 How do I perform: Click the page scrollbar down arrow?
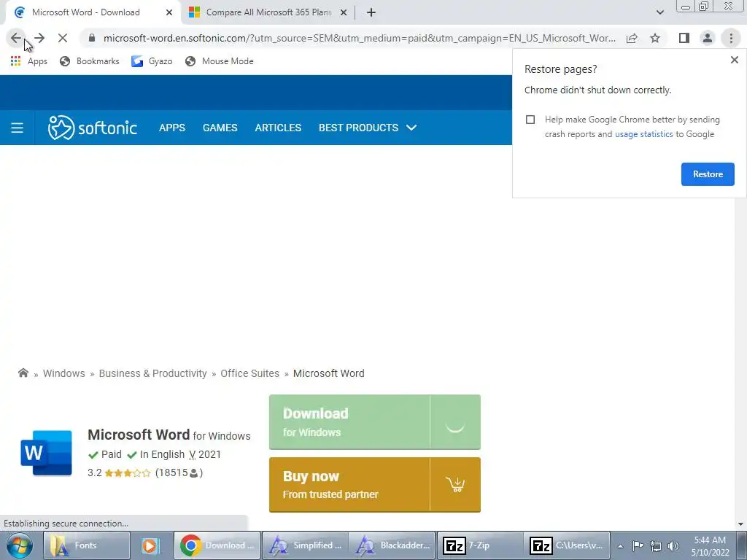coord(740,524)
